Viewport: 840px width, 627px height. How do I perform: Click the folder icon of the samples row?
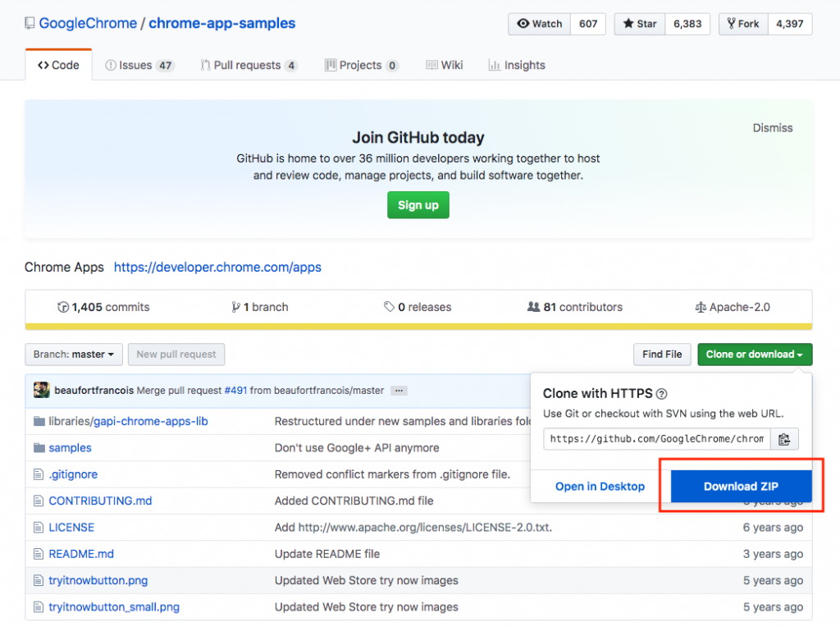click(39, 447)
